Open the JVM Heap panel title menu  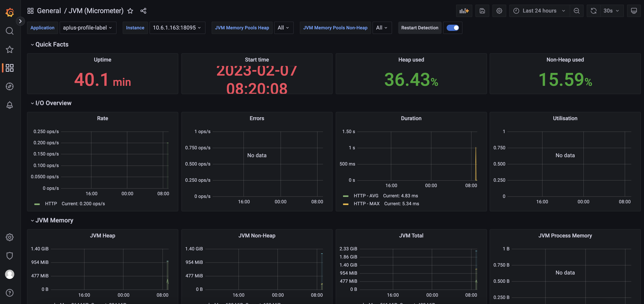(x=102, y=236)
